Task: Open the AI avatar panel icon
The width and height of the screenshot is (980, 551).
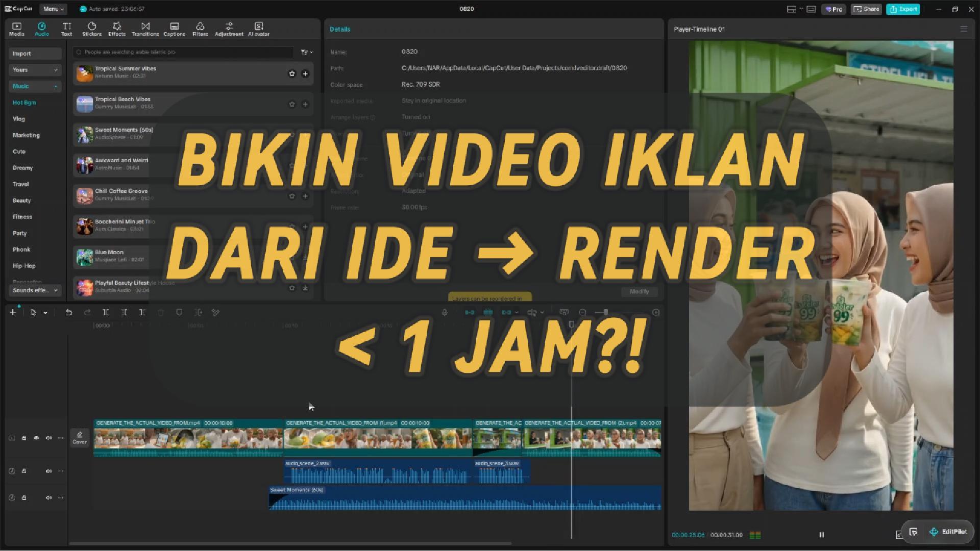Action: (259, 30)
